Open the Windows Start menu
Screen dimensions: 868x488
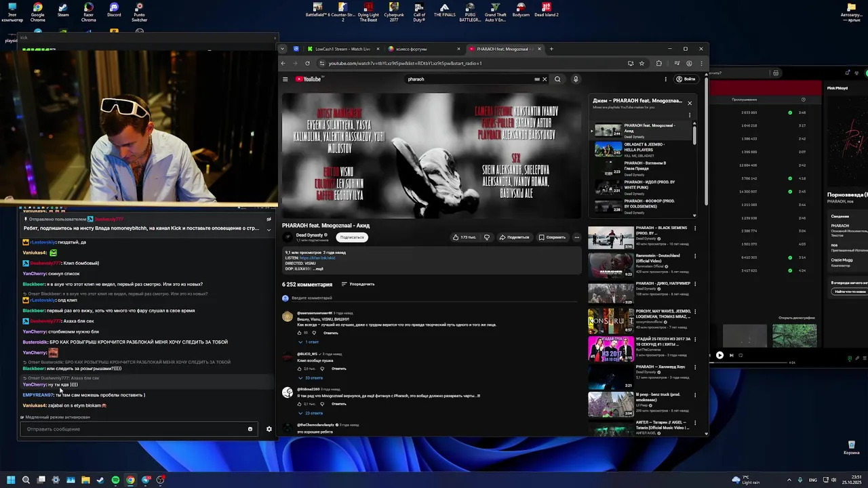(x=12, y=480)
